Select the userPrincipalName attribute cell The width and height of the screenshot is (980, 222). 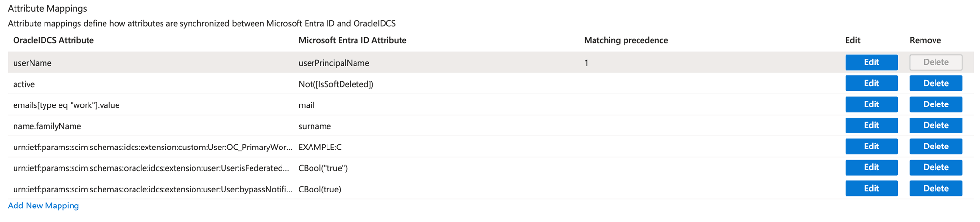coord(334,63)
